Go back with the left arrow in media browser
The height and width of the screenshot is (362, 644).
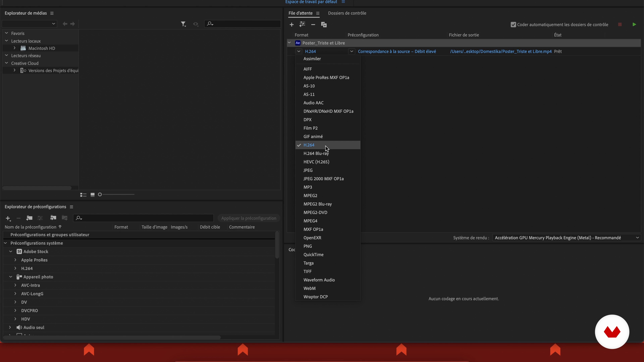coord(65,24)
